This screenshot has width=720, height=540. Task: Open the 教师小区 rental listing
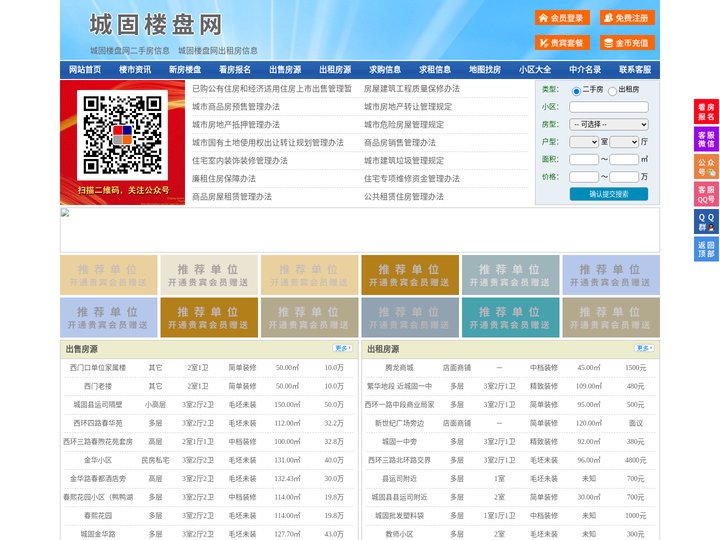coord(399,534)
